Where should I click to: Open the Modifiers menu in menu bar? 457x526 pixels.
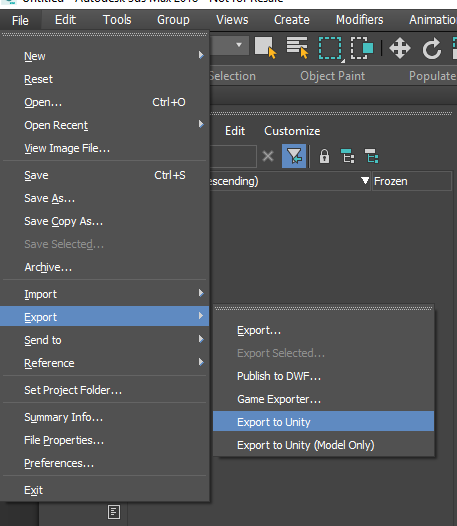[359, 20]
